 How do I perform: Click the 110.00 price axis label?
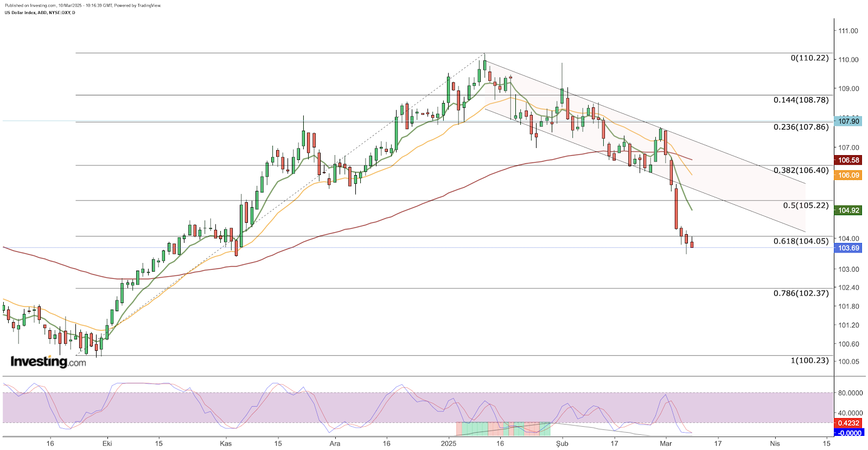[x=848, y=60]
